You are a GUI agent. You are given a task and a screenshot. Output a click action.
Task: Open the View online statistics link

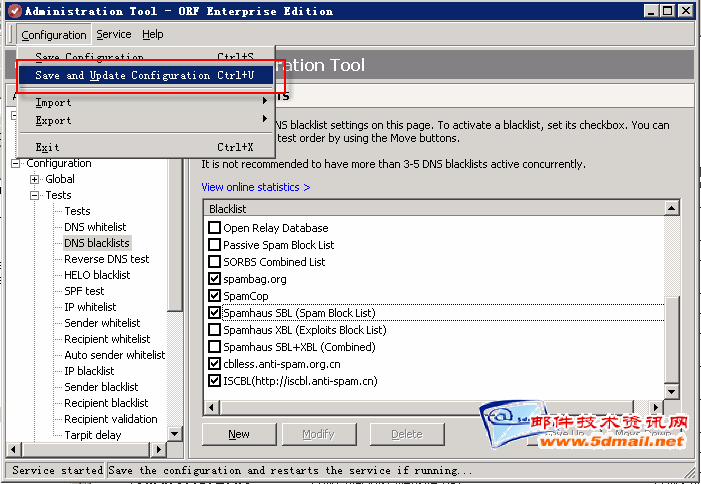pyautogui.click(x=255, y=187)
